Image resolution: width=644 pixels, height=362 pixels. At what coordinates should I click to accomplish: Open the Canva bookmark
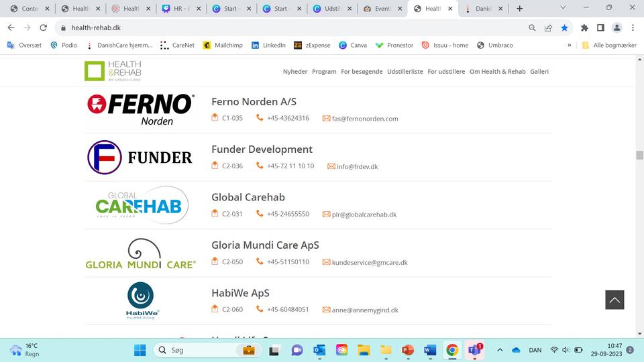(353, 45)
